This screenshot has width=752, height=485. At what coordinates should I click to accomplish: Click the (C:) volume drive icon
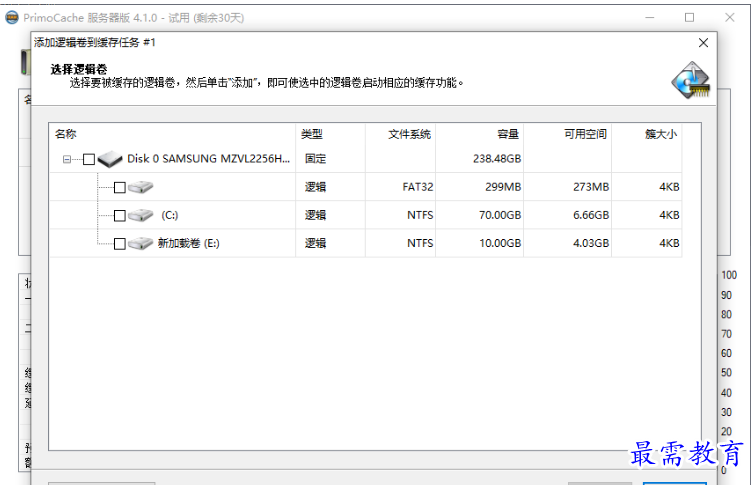pos(141,215)
